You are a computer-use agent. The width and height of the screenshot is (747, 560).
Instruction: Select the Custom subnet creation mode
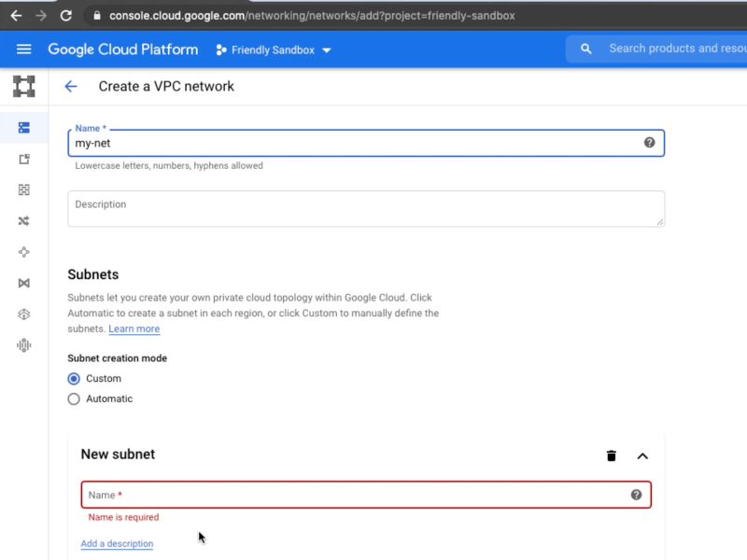pyautogui.click(x=74, y=379)
